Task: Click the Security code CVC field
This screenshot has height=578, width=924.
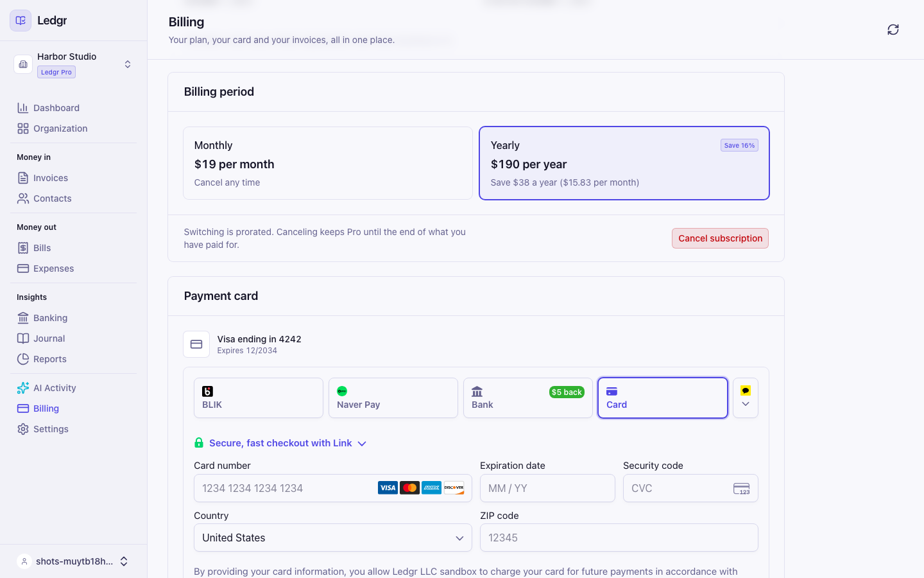Action: pos(690,488)
